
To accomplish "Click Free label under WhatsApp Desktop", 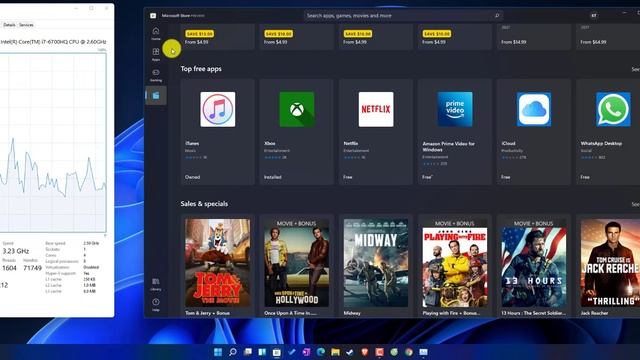I will coord(585,177).
